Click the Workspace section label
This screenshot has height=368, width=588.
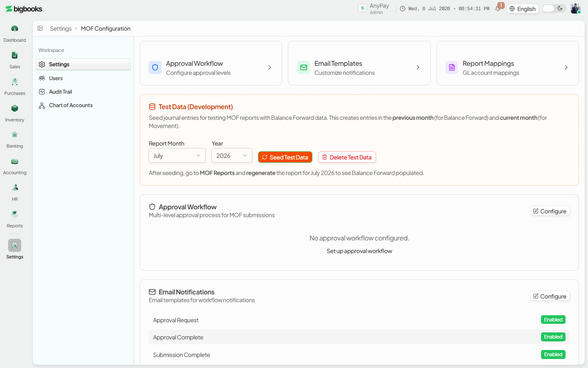(x=51, y=50)
